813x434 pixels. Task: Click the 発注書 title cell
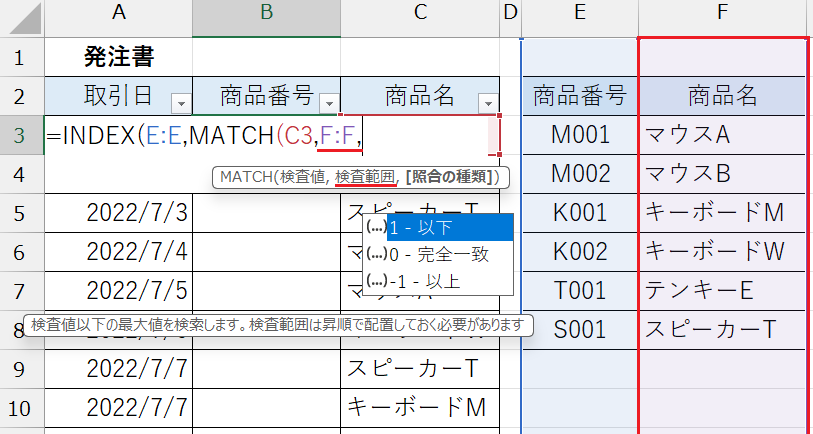(119, 57)
